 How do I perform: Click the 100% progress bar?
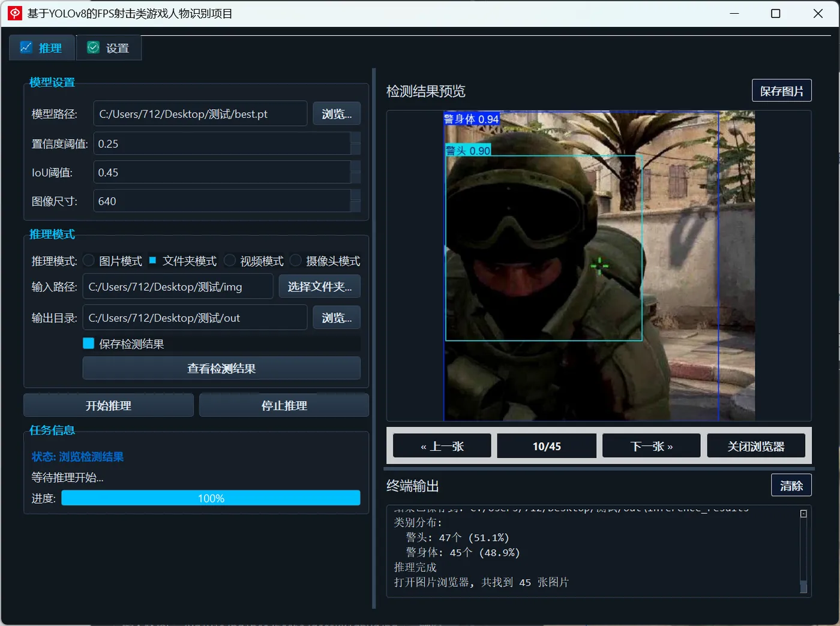click(x=211, y=498)
